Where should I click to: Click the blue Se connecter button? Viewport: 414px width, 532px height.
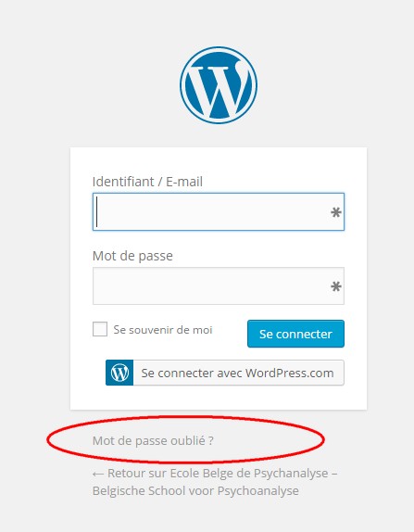[295, 334]
